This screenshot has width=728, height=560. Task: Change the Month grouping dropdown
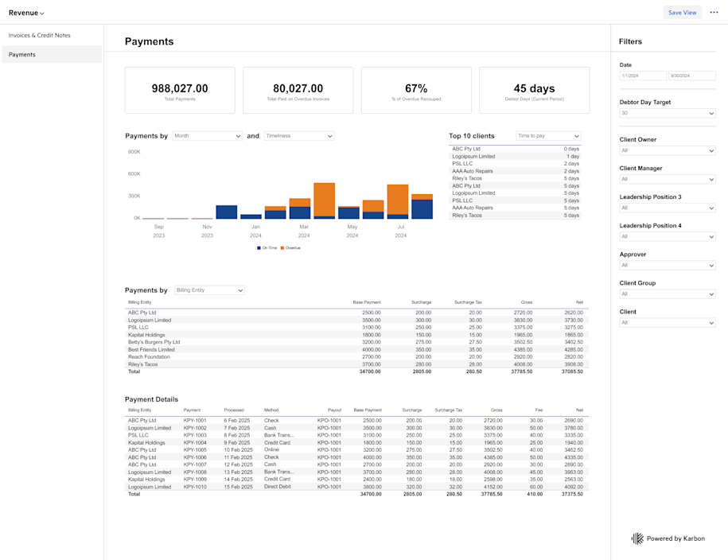(207, 135)
